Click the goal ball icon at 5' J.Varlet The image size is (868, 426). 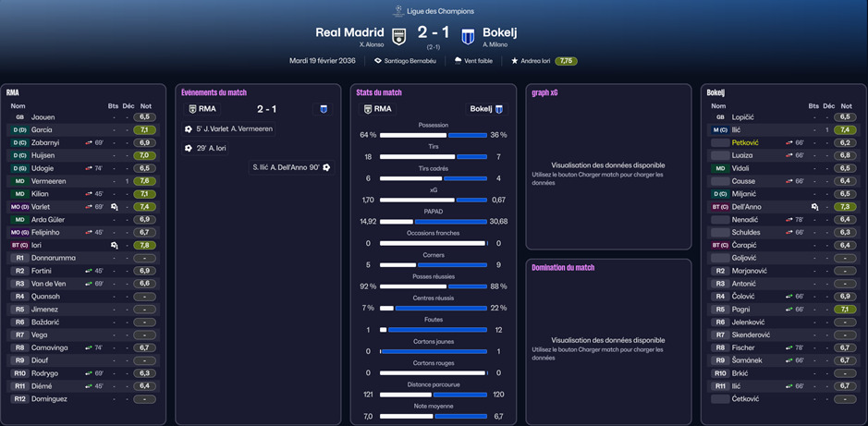click(x=189, y=129)
